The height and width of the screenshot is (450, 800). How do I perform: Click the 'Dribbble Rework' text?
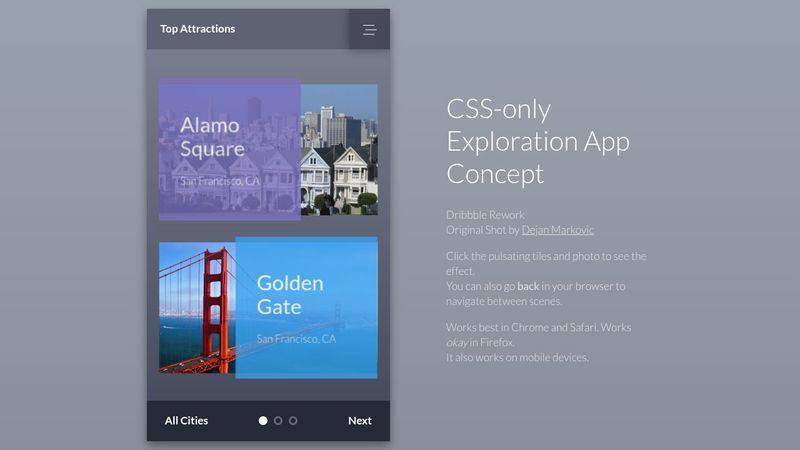point(485,215)
